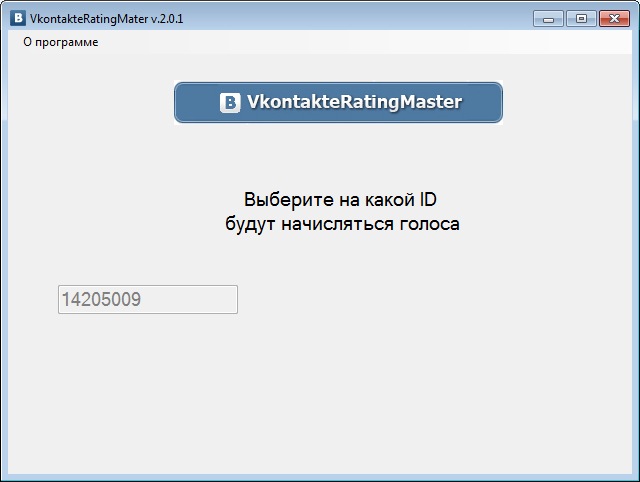Click the ID input field showing 14205009

pyautogui.click(x=148, y=300)
